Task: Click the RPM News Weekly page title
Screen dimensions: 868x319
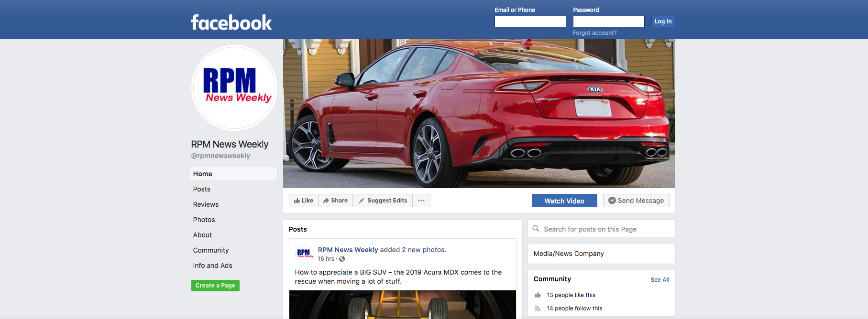Action: (x=230, y=144)
